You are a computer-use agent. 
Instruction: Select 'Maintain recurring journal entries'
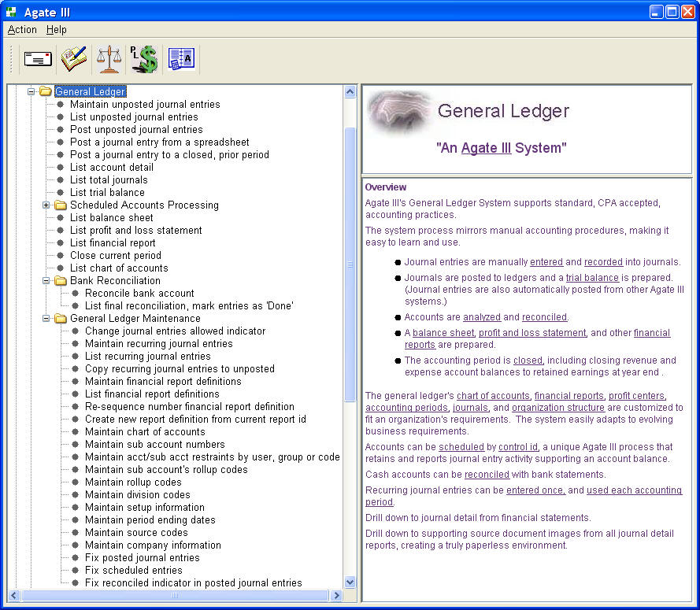[158, 344]
